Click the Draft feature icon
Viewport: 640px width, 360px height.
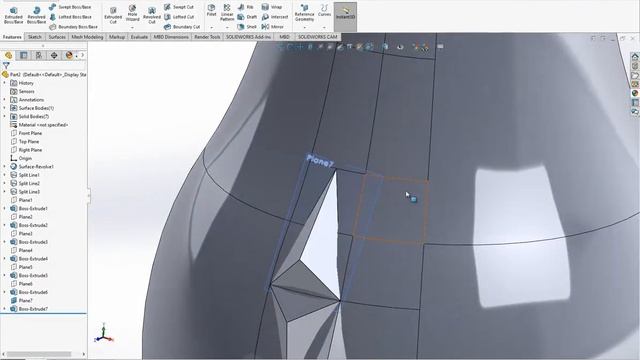(x=247, y=17)
